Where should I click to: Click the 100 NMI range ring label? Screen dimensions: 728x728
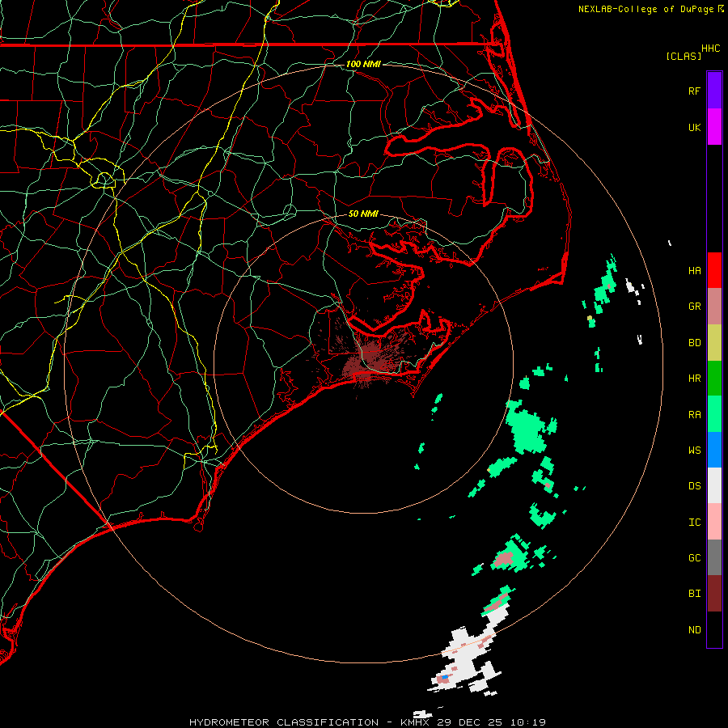click(x=363, y=64)
